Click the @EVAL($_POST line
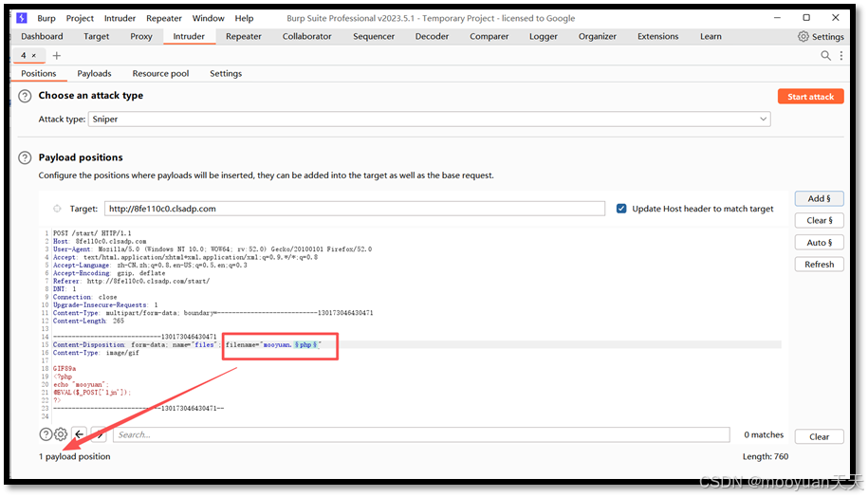Viewport: 868px width, 497px height. click(x=92, y=393)
